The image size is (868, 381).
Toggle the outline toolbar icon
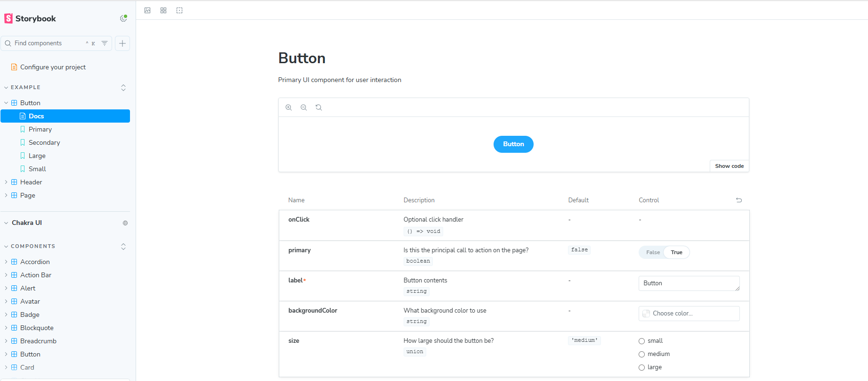point(179,10)
